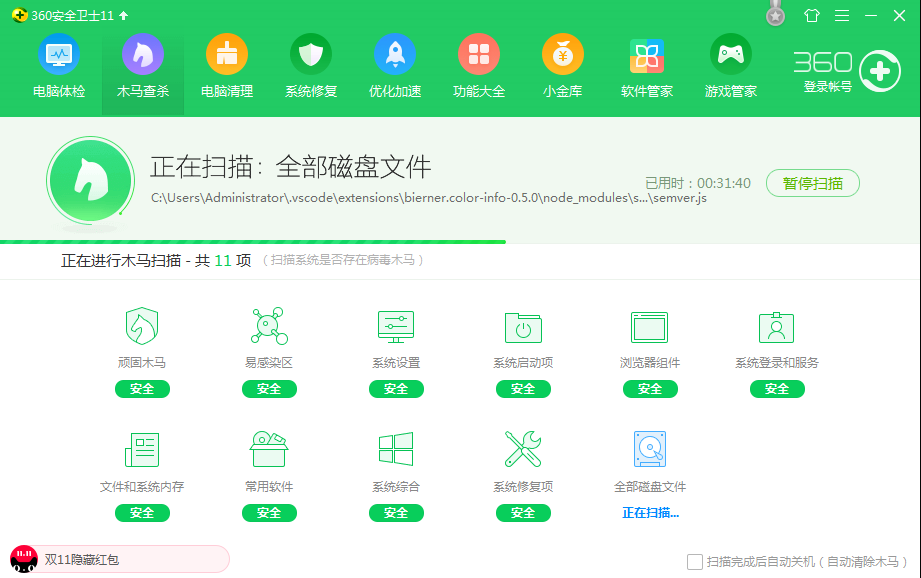
Task: Click the 360 logo in the title bar
Action: pyautogui.click(x=19, y=15)
